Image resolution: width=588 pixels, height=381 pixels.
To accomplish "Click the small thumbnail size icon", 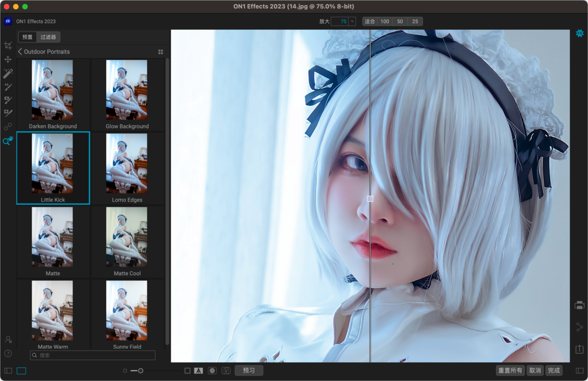I will point(125,371).
